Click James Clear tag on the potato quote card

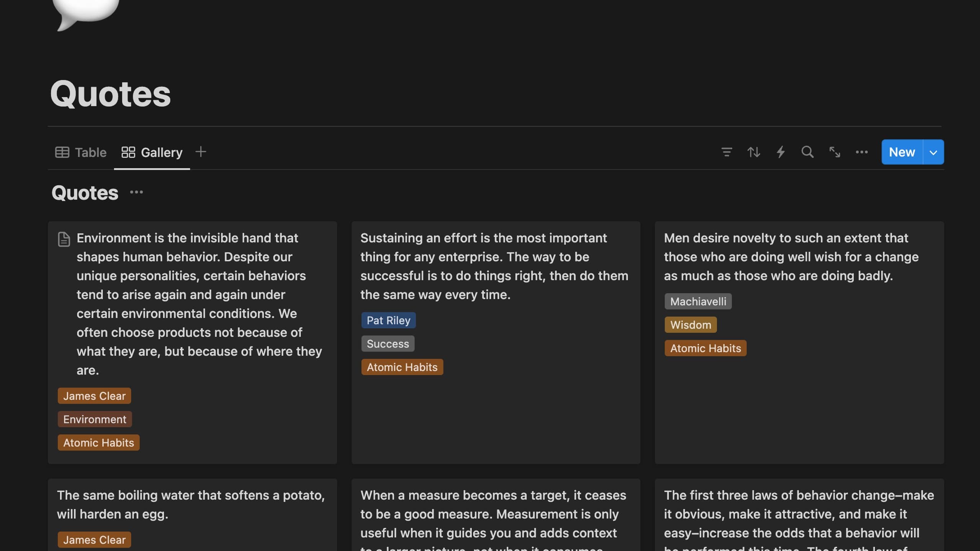click(x=94, y=540)
